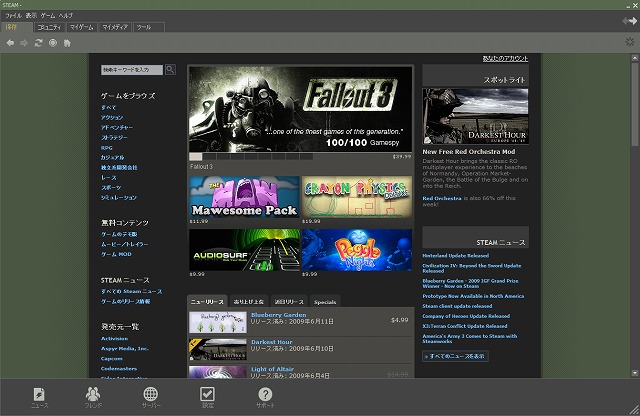Open the ファイル menu in menu bar
640x416 pixels.
click(13, 16)
